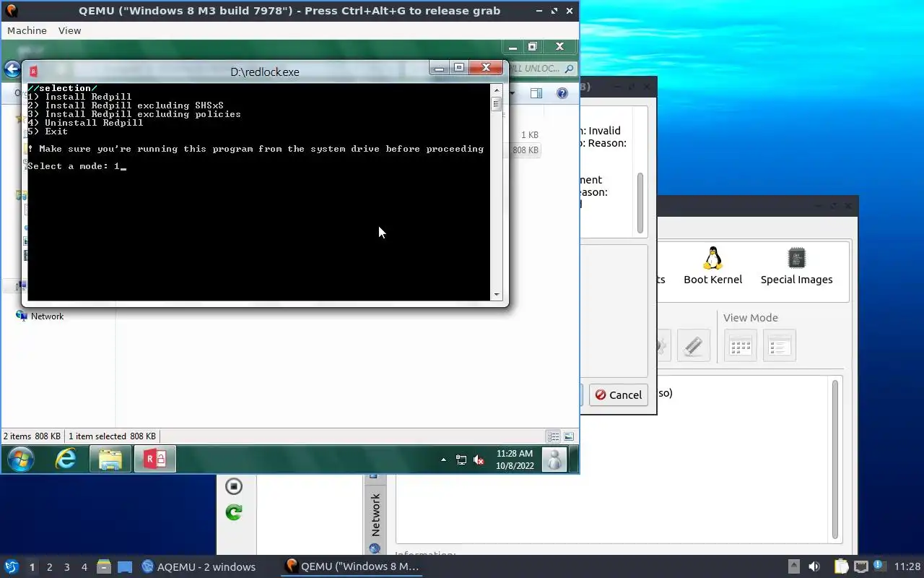The image size is (924, 578).
Task: Select Network in the Explorer navigation pane
Action: 47,316
